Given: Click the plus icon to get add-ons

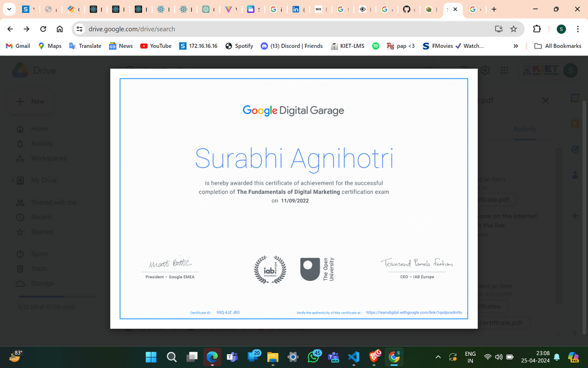Looking at the screenshot, I should point(575,216).
